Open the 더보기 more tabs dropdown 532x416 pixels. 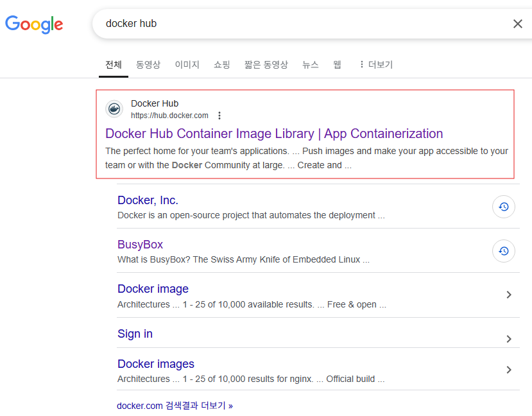(376, 64)
